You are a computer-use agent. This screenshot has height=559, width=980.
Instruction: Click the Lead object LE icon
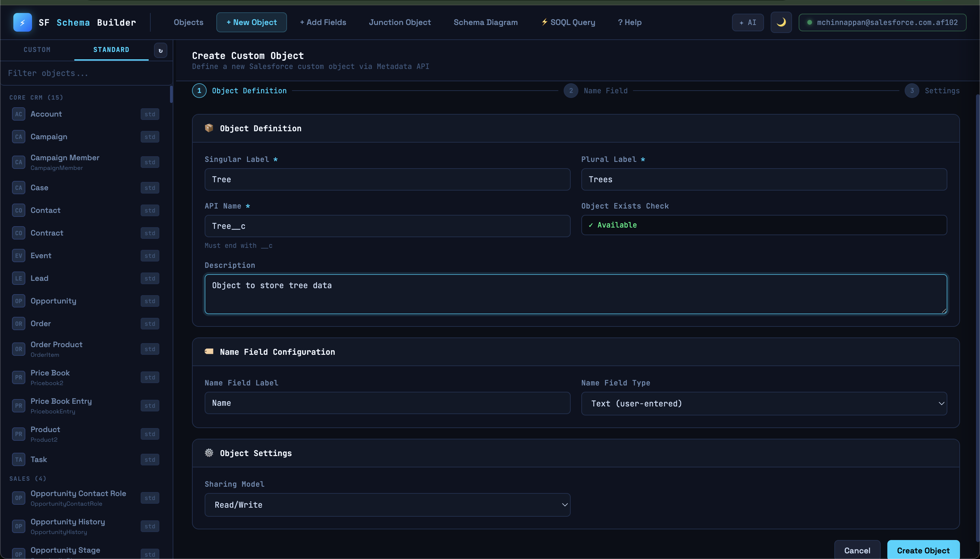(18, 279)
